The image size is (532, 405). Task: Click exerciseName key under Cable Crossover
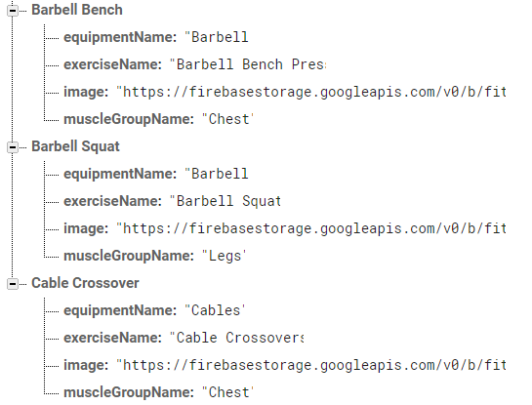pos(112,338)
